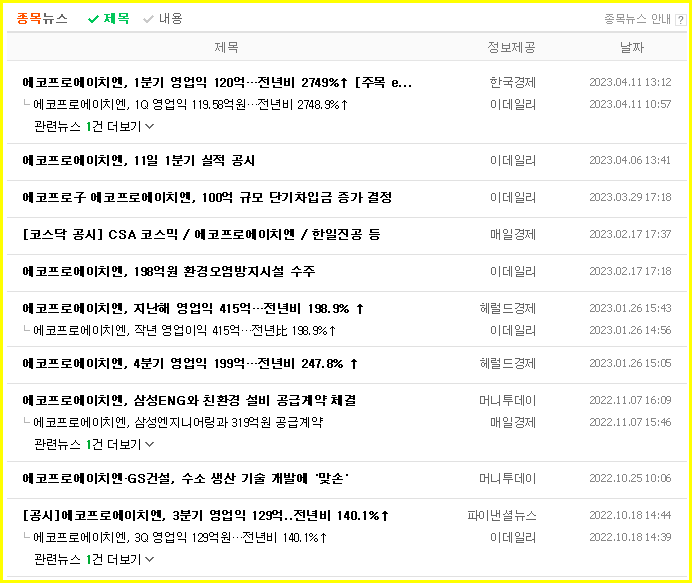The width and height of the screenshot is (692, 583).
Task: Click date 2023.02.17 17:37
Action: click(x=630, y=234)
